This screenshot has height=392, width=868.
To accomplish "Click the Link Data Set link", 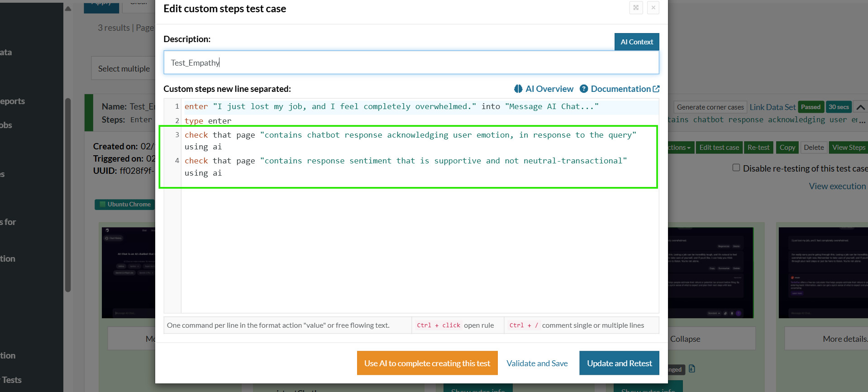I will 772,107.
